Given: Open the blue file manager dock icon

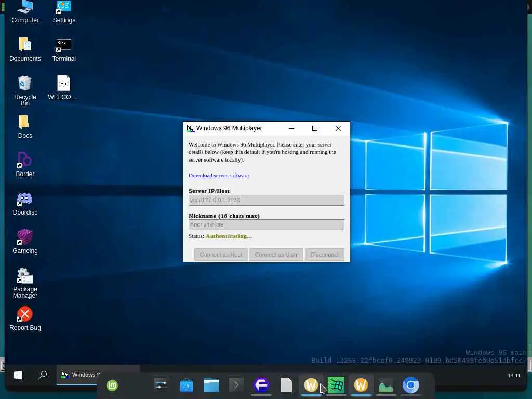Looking at the screenshot, I should (x=211, y=385).
